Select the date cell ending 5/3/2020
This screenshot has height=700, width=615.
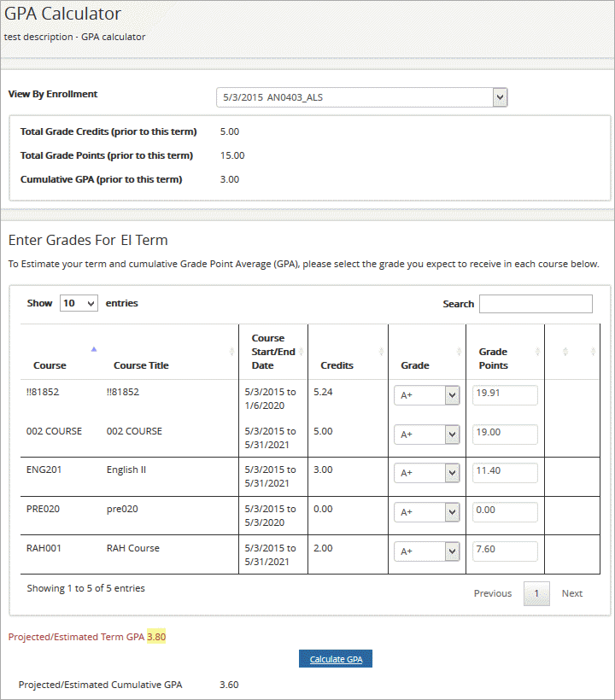click(270, 516)
